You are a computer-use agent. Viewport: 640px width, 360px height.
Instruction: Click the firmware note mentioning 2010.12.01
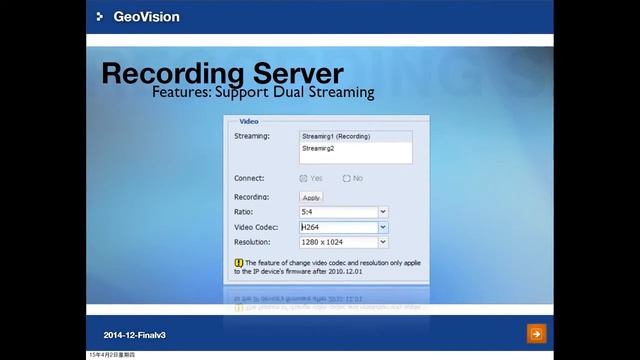[x=327, y=267]
